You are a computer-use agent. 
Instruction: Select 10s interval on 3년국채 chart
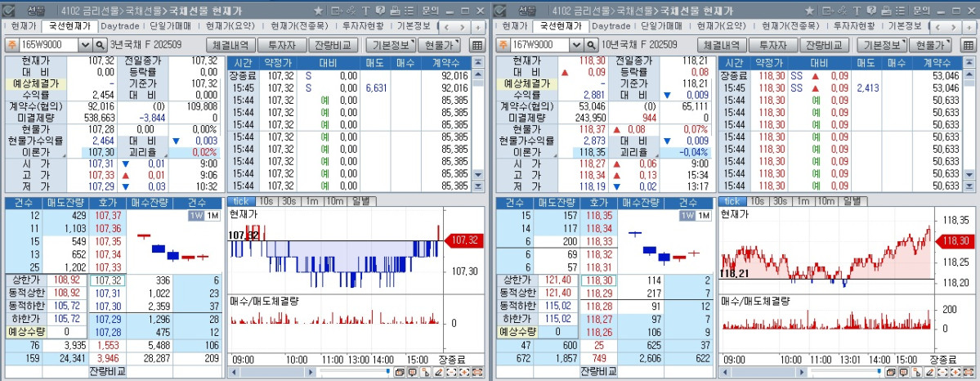266,201
